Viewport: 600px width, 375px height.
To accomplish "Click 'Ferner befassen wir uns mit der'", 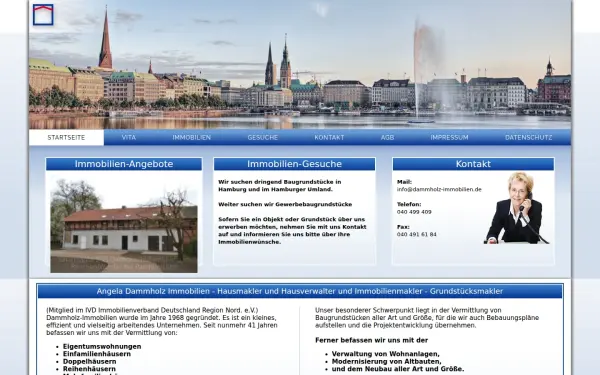I will pos(372,340).
